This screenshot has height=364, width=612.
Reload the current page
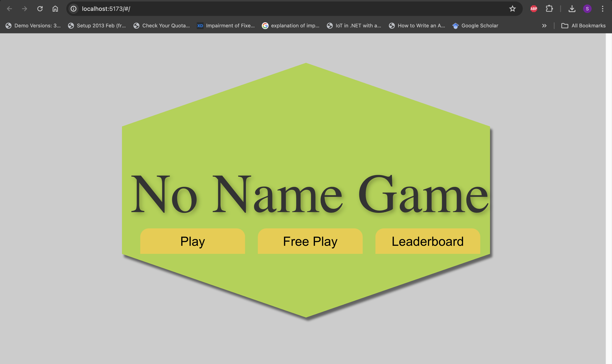40,9
